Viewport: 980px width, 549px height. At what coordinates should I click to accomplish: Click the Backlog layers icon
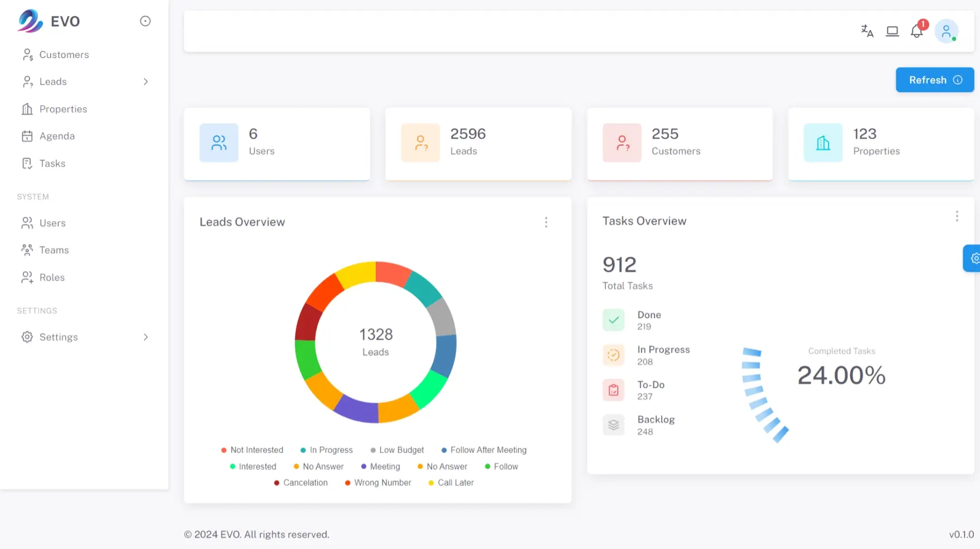click(x=614, y=425)
